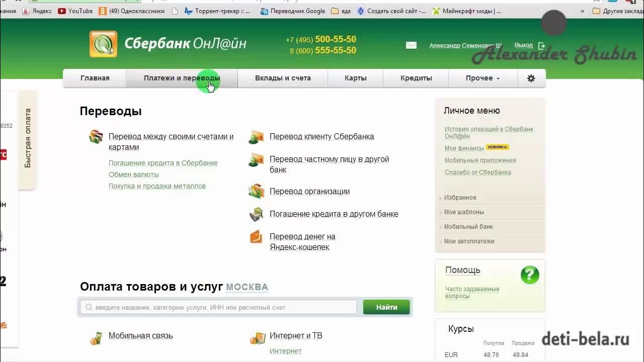Click the Найти search button
The height and width of the screenshot is (362, 644).
[386, 307]
